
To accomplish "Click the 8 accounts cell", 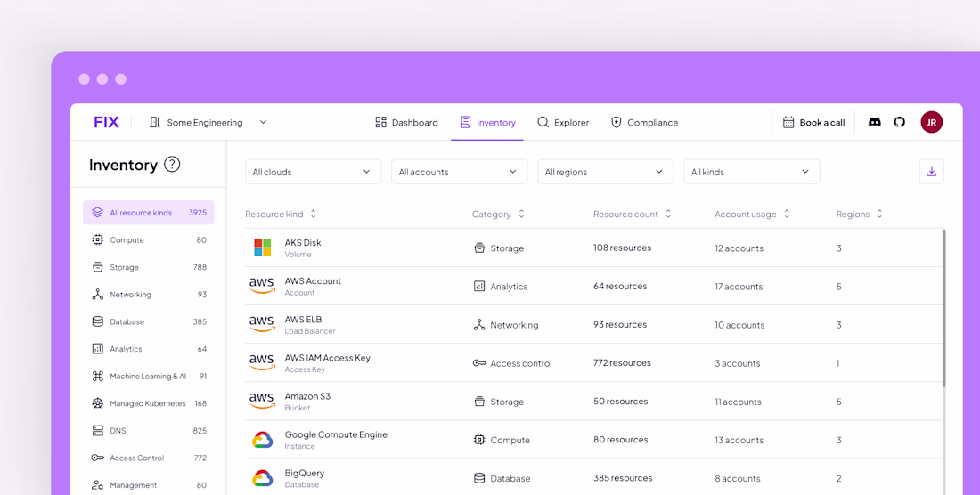I will click(738, 479).
